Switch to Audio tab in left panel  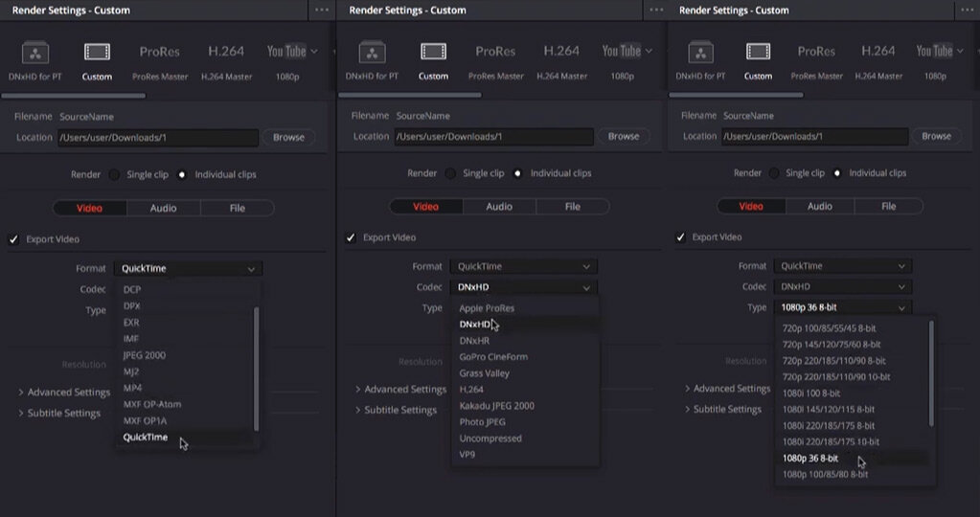tap(163, 208)
